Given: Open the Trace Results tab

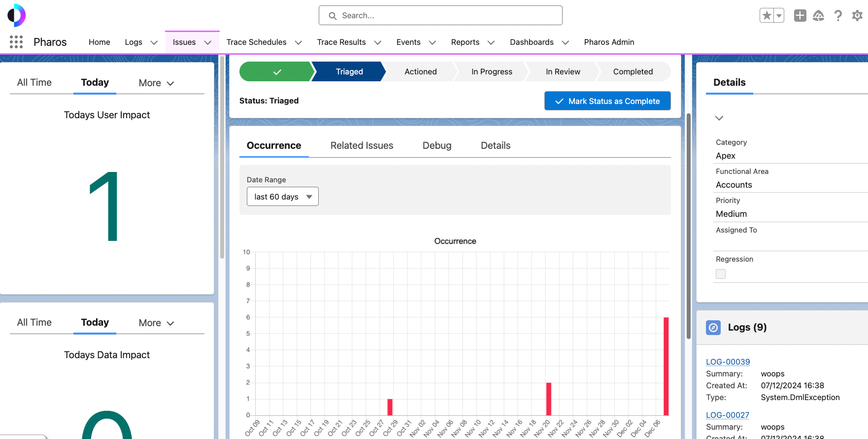Looking at the screenshot, I should 341,42.
